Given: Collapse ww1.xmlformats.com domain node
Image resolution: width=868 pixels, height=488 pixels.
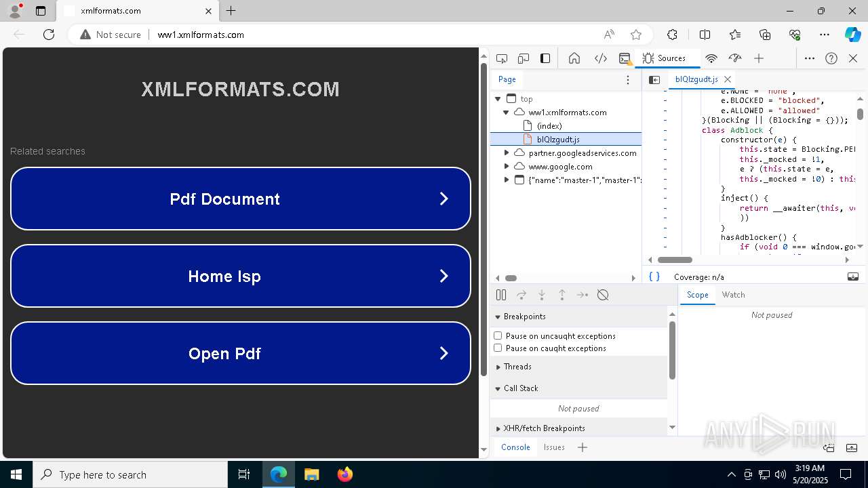Looking at the screenshot, I should pos(506,113).
